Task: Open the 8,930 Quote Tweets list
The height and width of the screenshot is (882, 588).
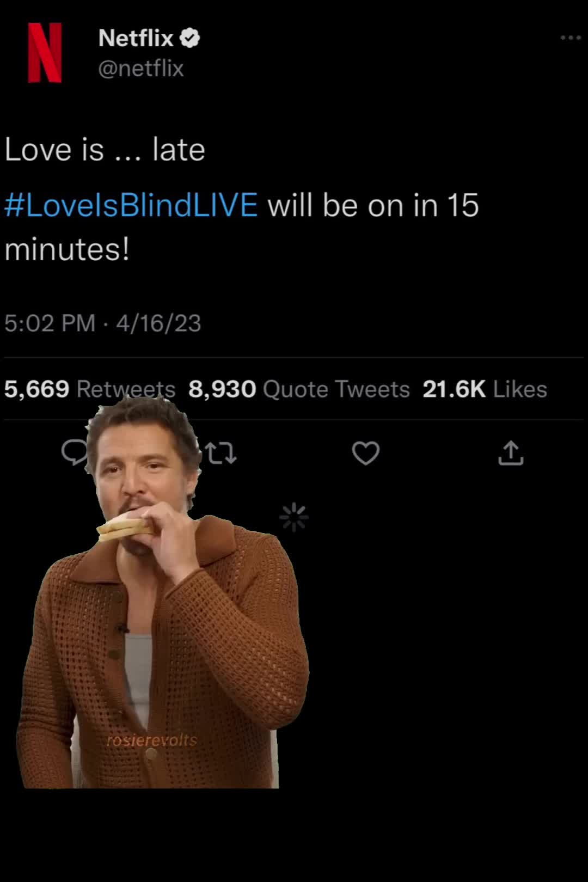Action: (299, 389)
